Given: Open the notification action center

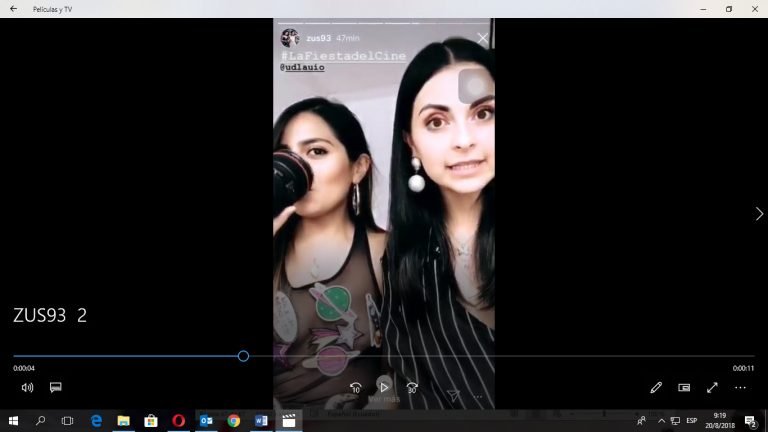Looking at the screenshot, I should pyautogui.click(x=750, y=421).
